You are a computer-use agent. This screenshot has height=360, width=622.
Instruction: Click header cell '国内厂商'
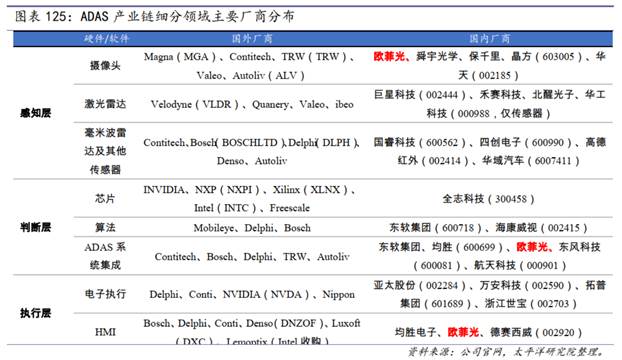click(x=490, y=38)
